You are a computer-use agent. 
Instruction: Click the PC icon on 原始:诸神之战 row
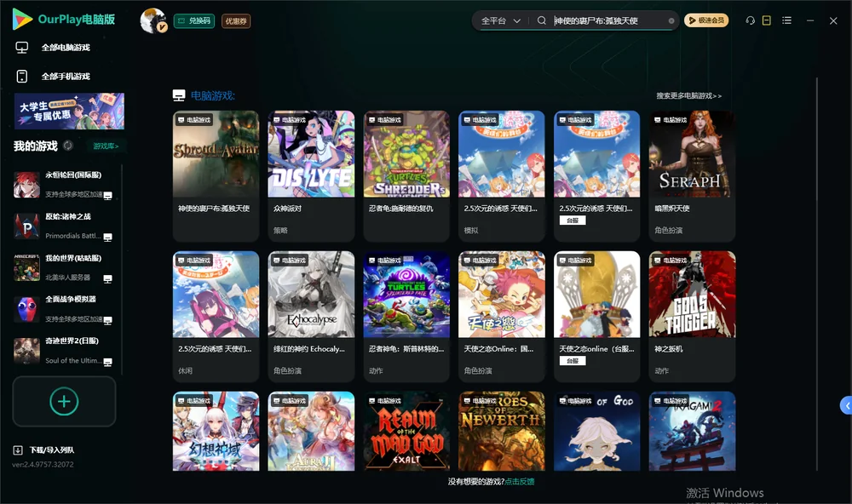(x=108, y=238)
